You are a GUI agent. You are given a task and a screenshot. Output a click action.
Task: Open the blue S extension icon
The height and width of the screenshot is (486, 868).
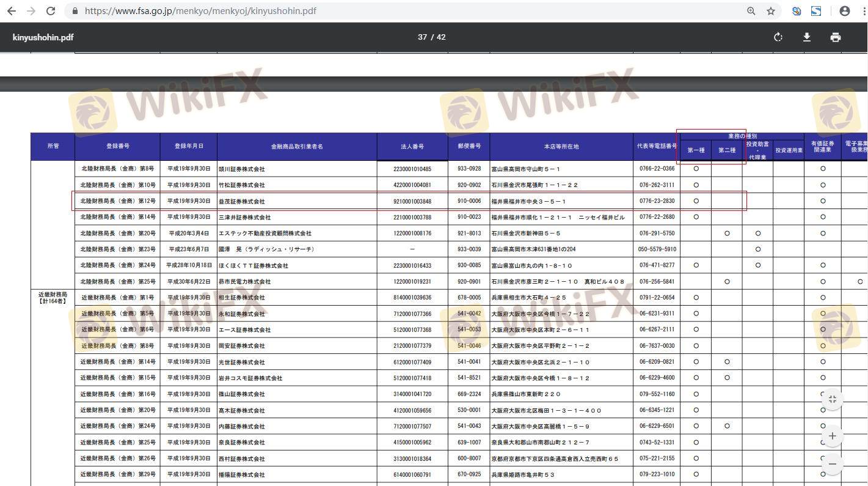(x=816, y=11)
